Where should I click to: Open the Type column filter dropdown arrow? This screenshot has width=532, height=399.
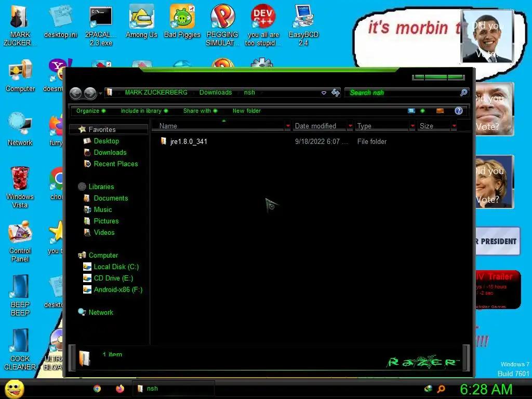tap(412, 126)
